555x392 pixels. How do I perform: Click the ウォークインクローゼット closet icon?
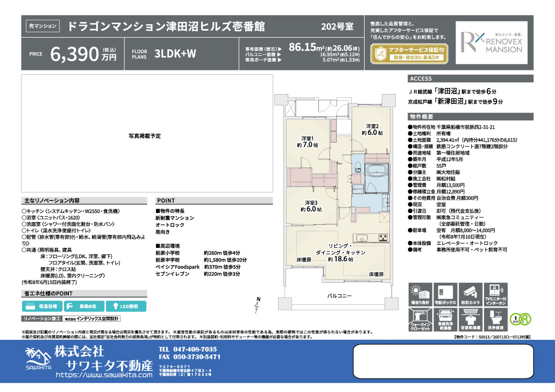point(420,319)
